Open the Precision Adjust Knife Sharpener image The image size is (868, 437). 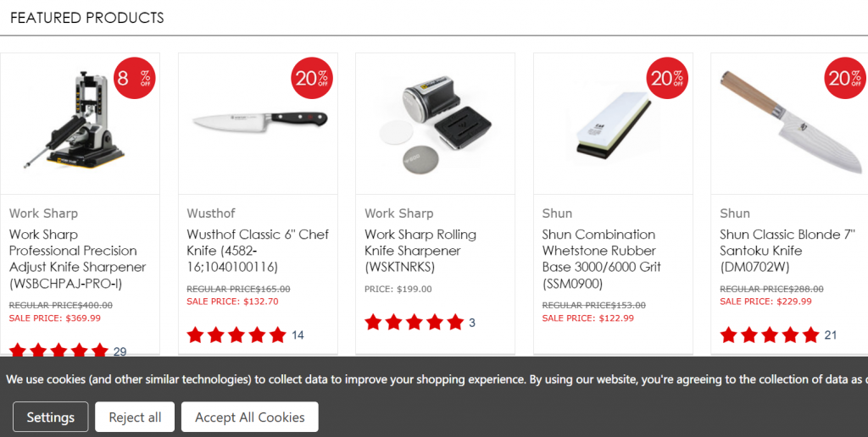click(x=75, y=120)
